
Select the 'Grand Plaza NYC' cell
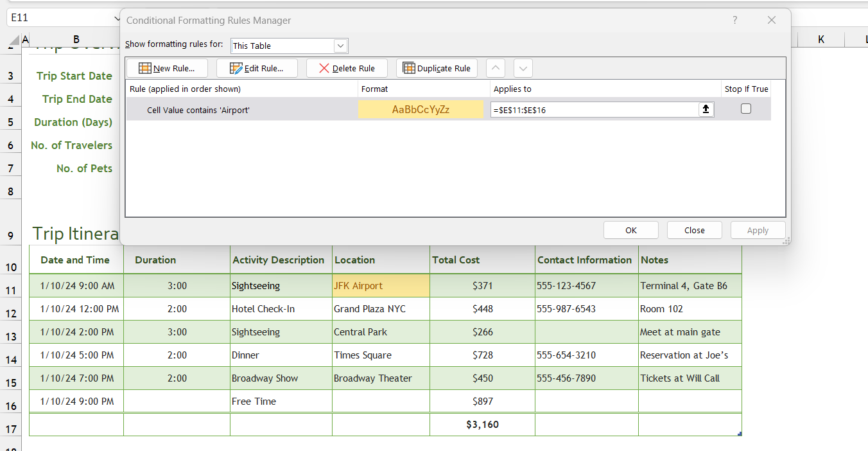point(381,309)
